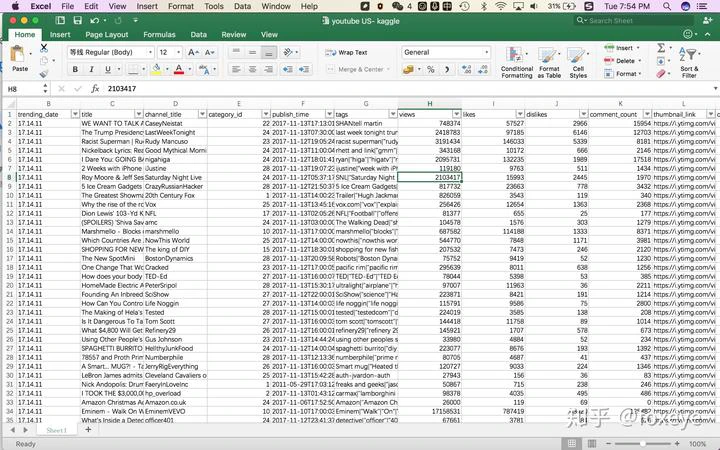Select bottom vertical alignment
The image size is (720, 450).
pos(269,52)
